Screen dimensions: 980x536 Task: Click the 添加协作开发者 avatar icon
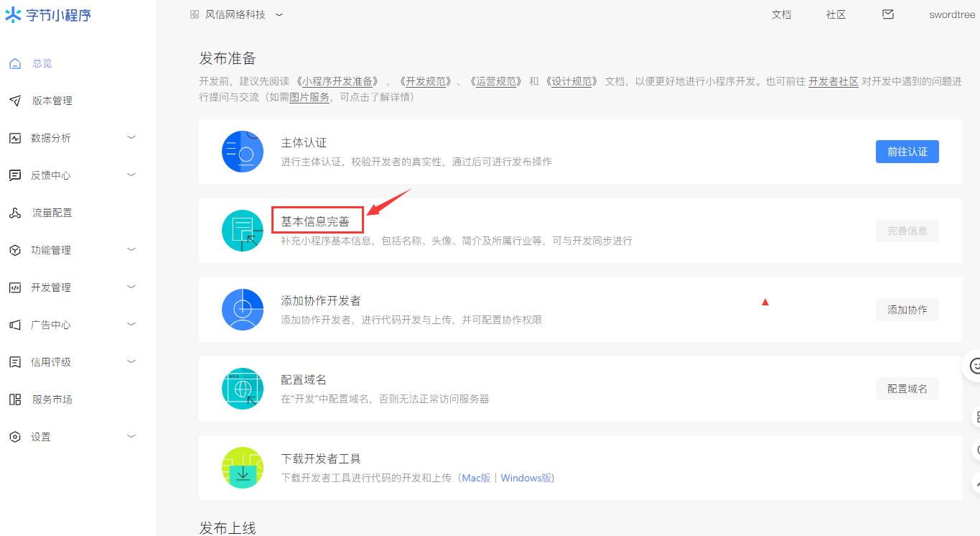click(x=243, y=310)
